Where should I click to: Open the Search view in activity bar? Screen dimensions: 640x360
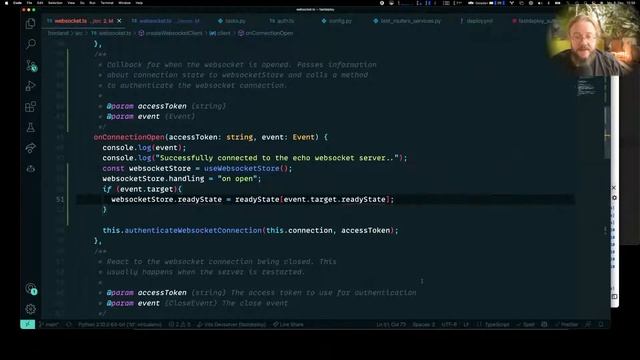click(x=31, y=44)
